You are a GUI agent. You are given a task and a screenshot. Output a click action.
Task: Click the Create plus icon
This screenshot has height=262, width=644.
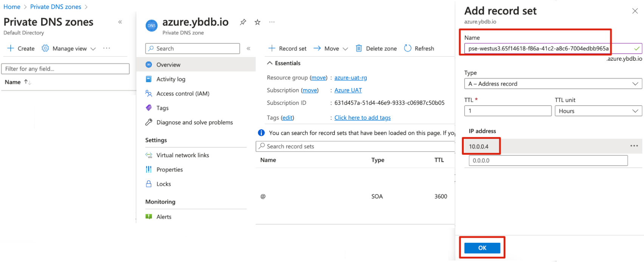11,48
